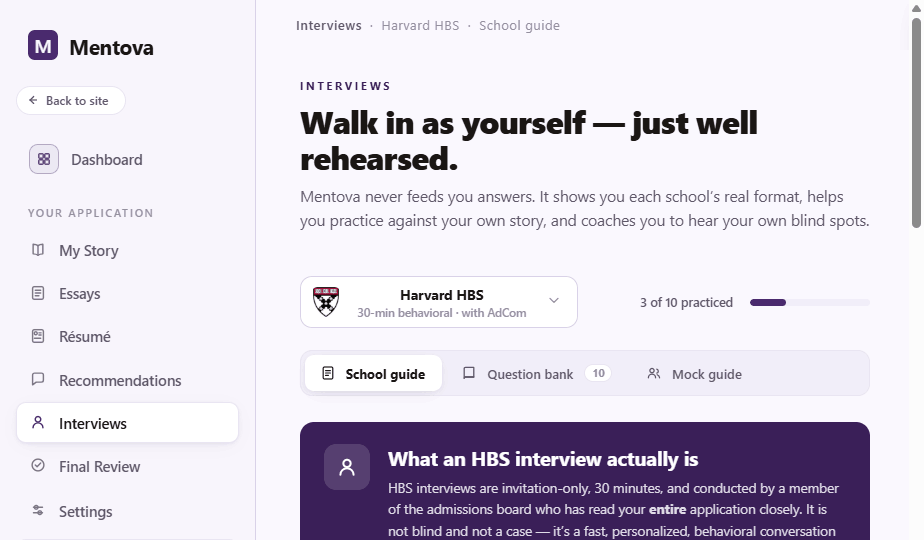Screen dimensions: 924x540
Task: Select Interviews in the sidebar
Action: 127,423
